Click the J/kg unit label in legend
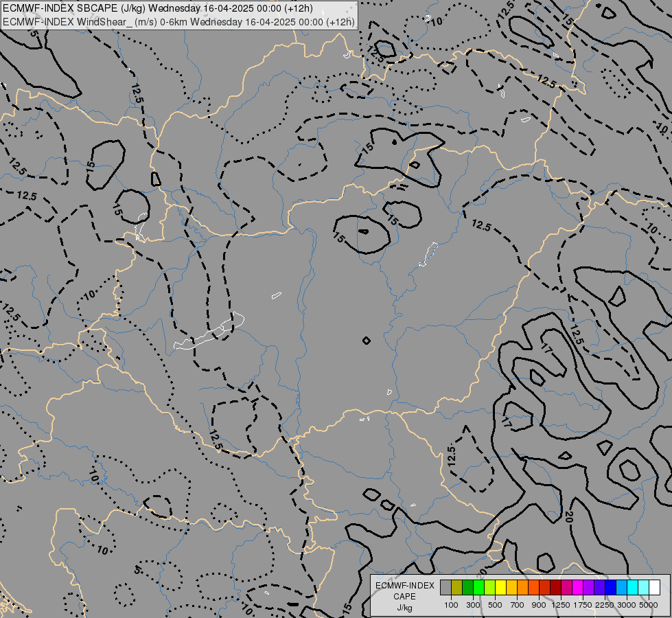Image resolution: width=672 pixels, height=618 pixels. click(404, 608)
